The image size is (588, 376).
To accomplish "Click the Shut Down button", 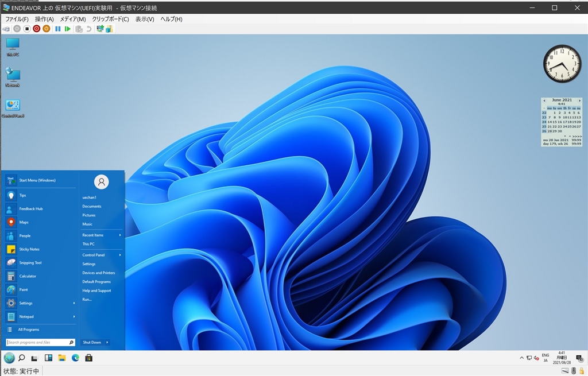I will [x=92, y=342].
